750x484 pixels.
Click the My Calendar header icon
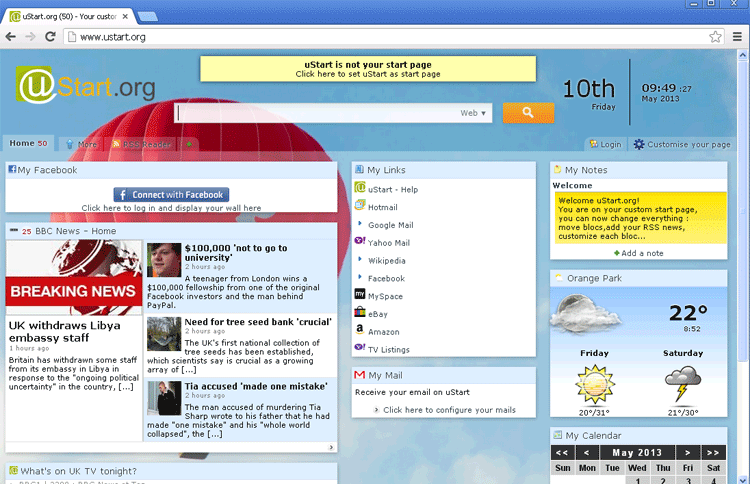(557, 435)
